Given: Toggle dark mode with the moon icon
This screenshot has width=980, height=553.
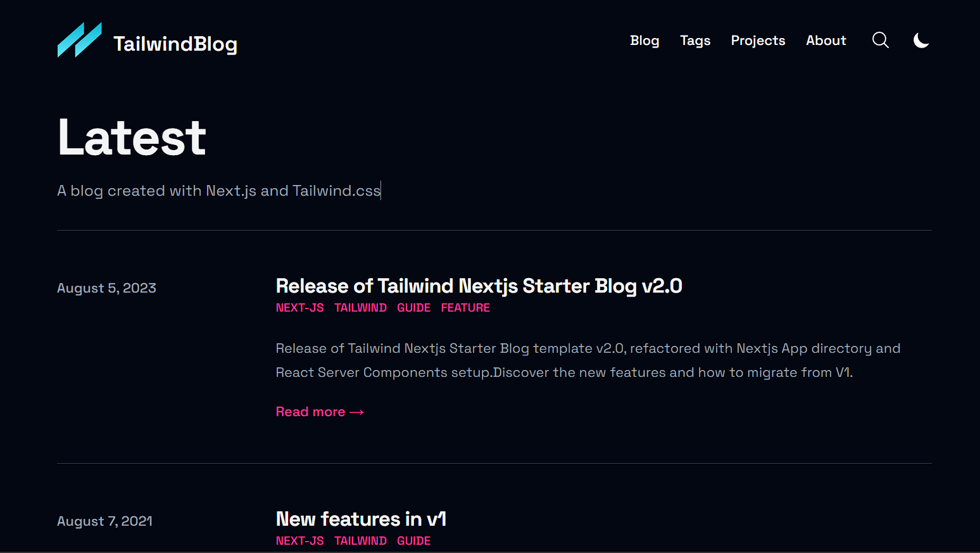Looking at the screenshot, I should pos(921,40).
